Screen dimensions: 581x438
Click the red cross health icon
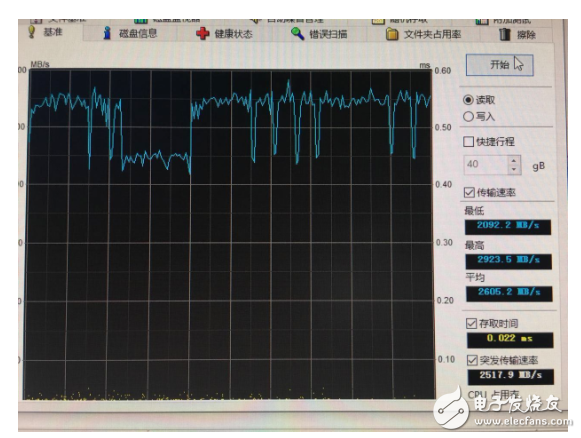202,34
